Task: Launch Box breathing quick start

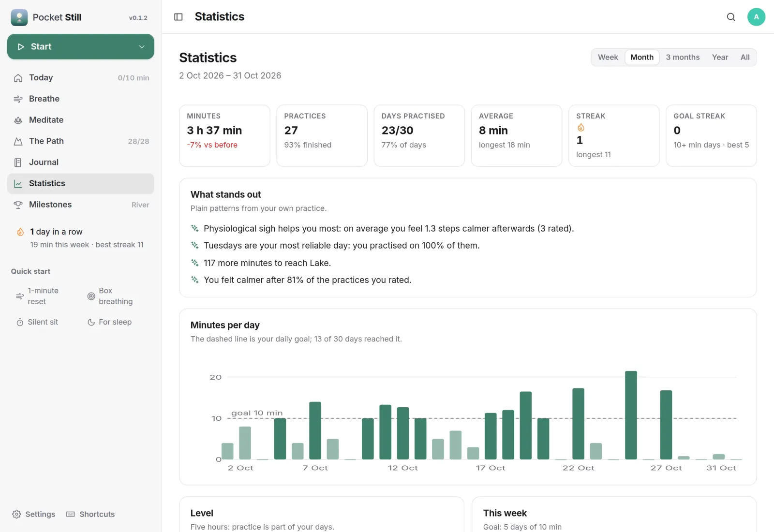Action: 116,296
